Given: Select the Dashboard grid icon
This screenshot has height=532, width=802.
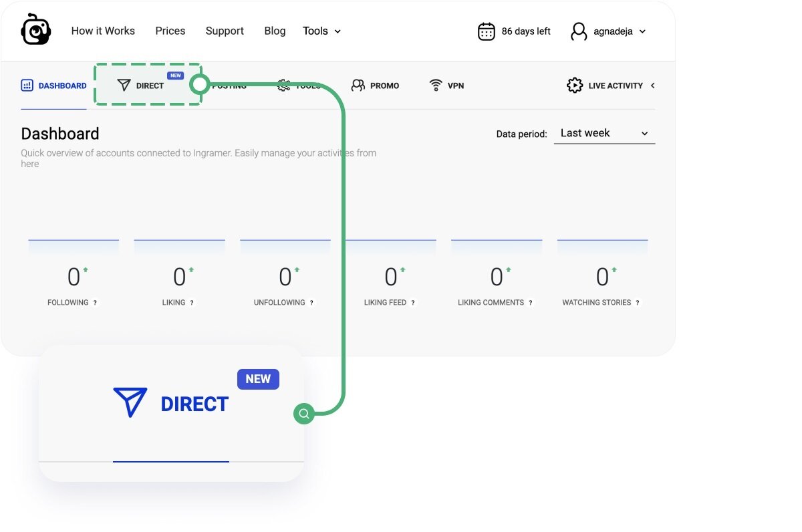Looking at the screenshot, I should tap(27, 85).
